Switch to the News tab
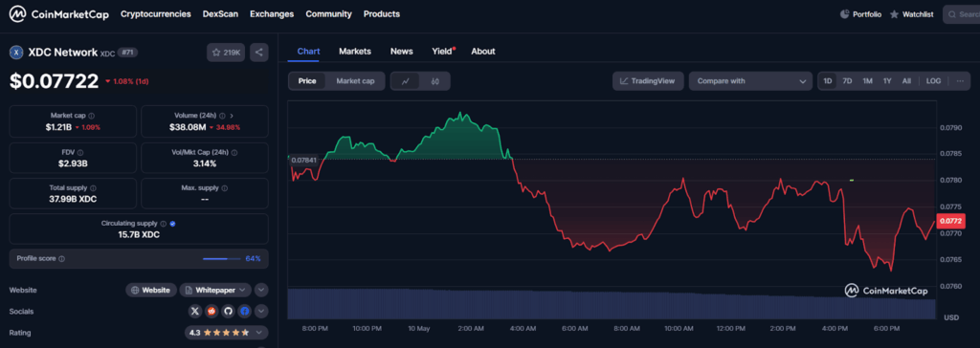The height and width of the screenshot is (348, 980). click(401, 52)
